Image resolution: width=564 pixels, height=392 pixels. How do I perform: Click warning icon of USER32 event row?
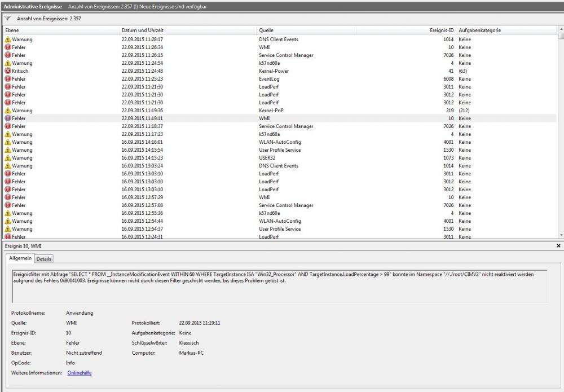(x=8, y=158)
